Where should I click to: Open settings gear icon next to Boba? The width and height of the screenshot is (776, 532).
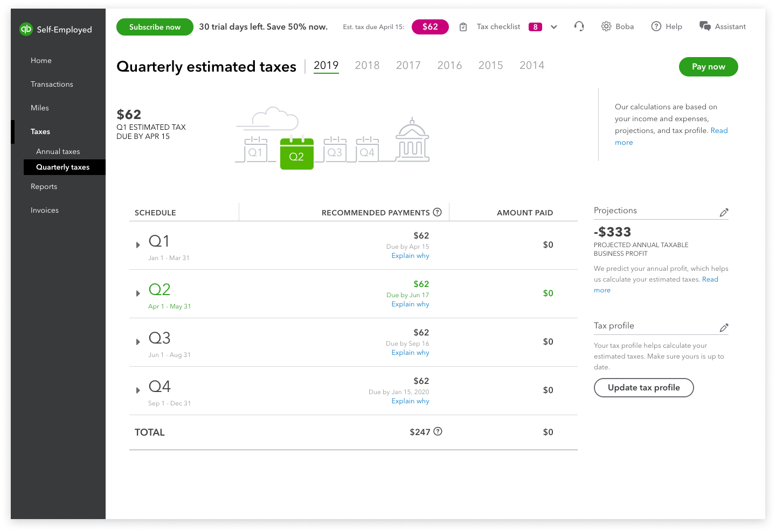pyautogui.click(x=606, y=26)
